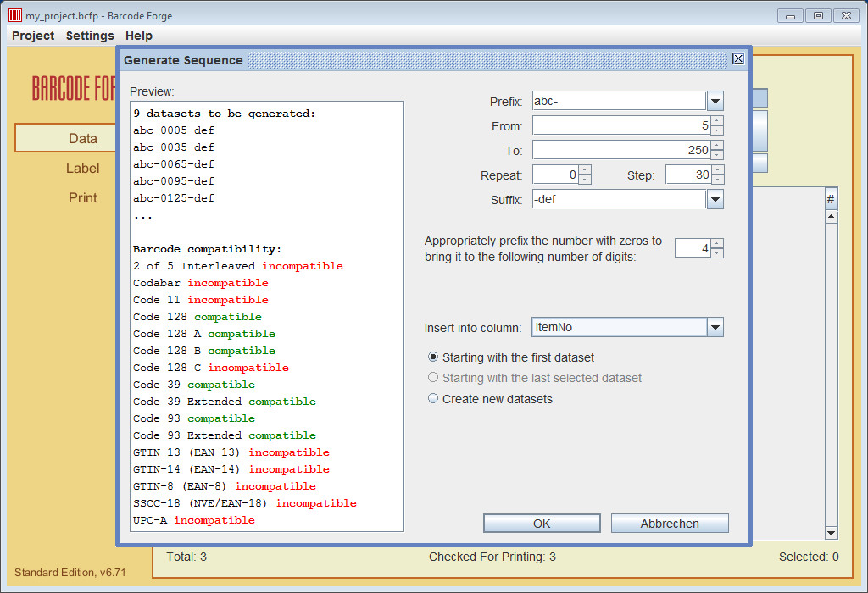Open the Settings menu
The image size is (868, 593).
(x=90, y=36)
